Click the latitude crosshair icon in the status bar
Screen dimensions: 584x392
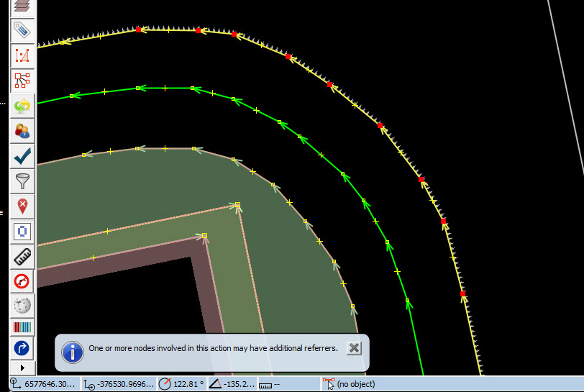[16, 383]
